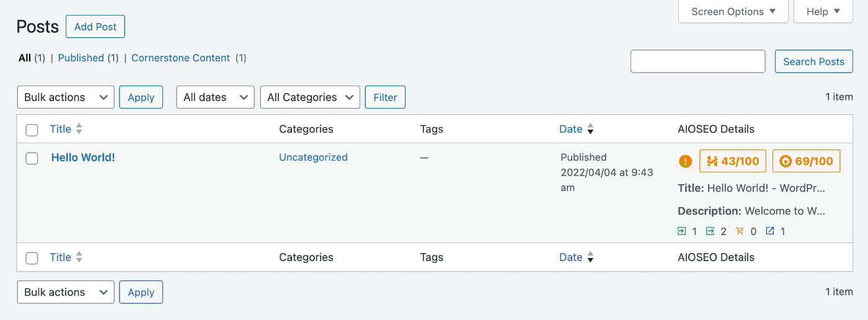Open the top Bulk actions dropdown
This screenshot has height=320, width=868.
pos(66,97)
